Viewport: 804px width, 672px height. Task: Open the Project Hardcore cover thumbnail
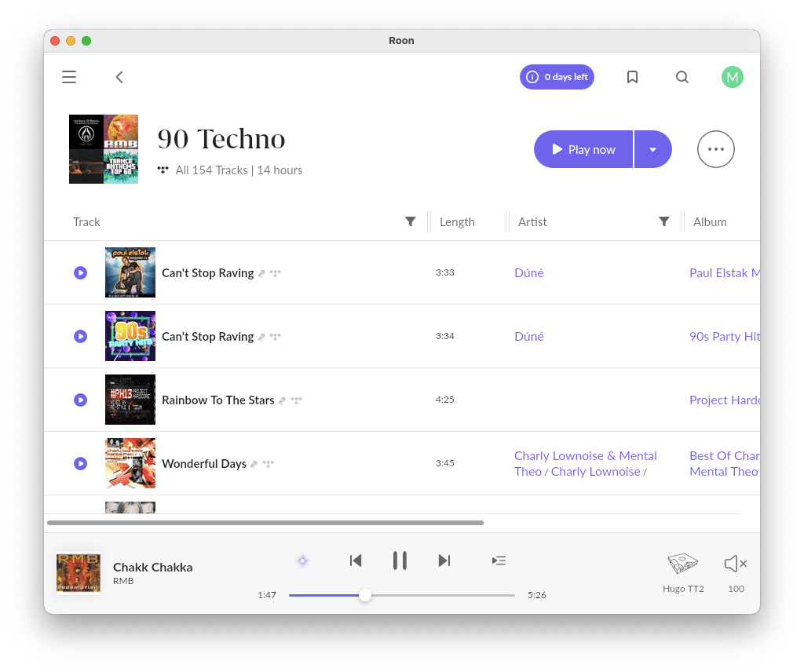click(x=130, y=400)
